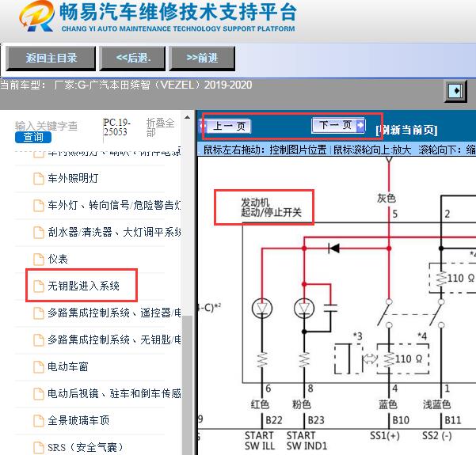Click the SS1(+) label
This screenshot has width=476, height=455.
[x=385, y=436]
